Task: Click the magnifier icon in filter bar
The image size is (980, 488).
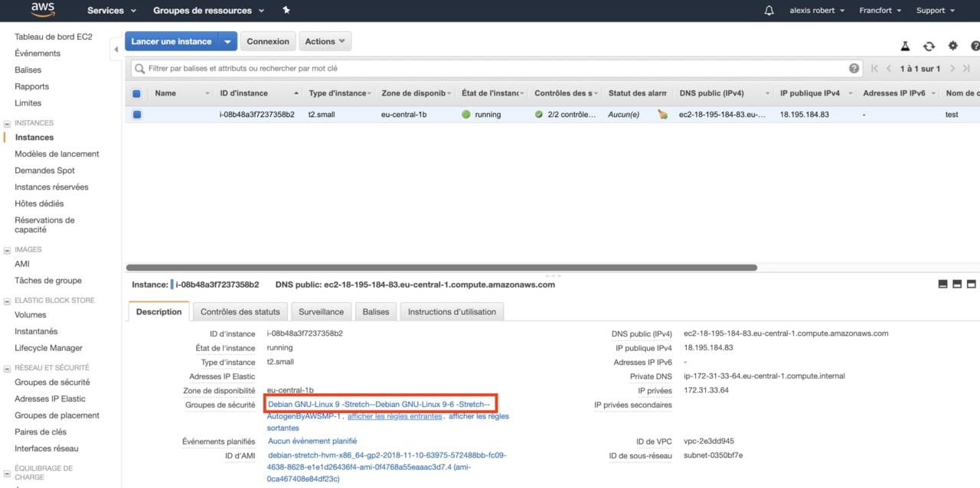Action: 139,68
